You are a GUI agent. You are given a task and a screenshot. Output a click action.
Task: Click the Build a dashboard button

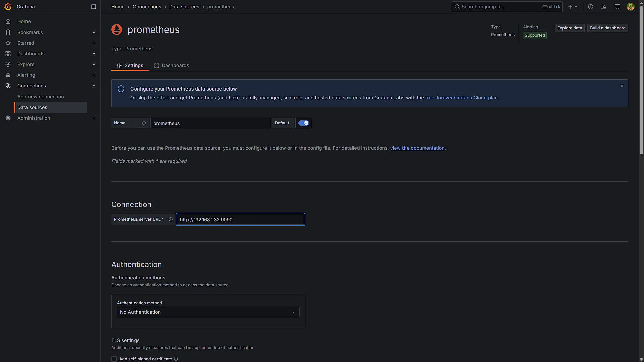tap(607, 28)
